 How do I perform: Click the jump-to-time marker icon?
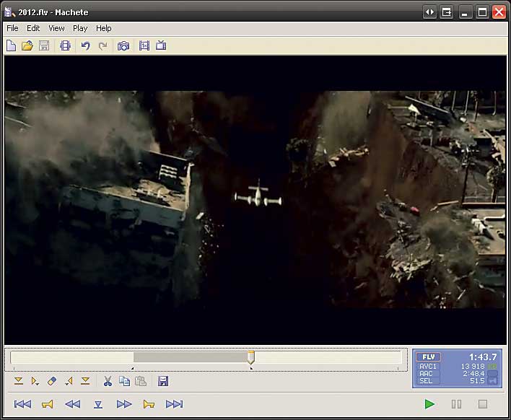98,405
